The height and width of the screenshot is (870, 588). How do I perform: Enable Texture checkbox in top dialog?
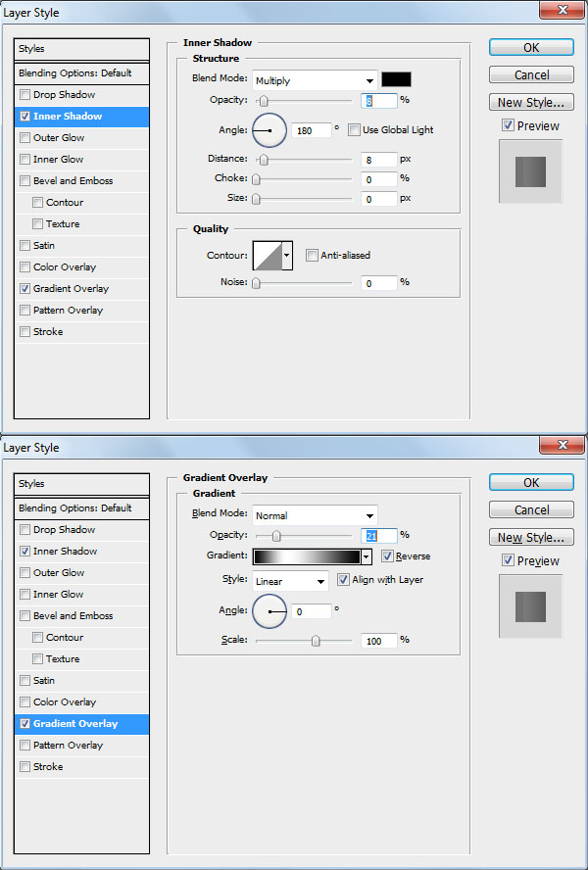38,224
